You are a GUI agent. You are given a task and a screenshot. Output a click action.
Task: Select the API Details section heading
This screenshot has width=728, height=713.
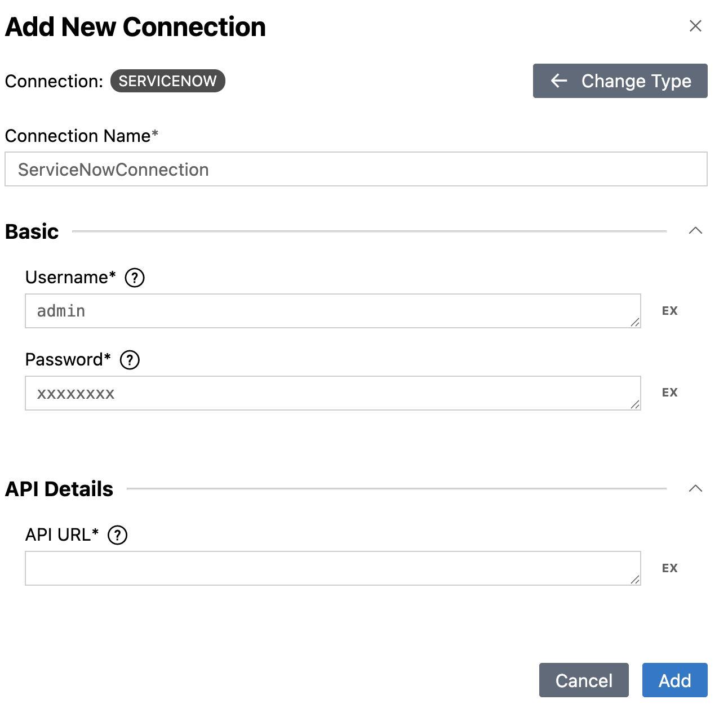point(59,489)
